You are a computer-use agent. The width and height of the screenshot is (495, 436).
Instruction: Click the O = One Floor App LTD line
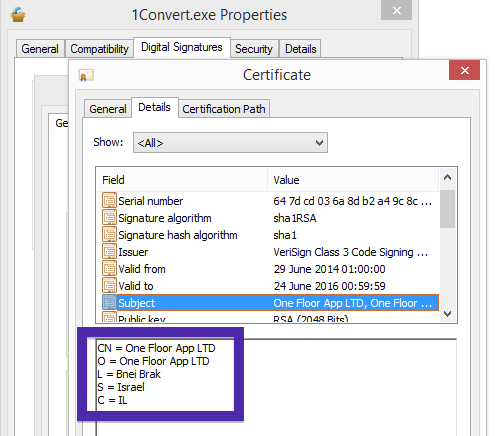point(153,361)
